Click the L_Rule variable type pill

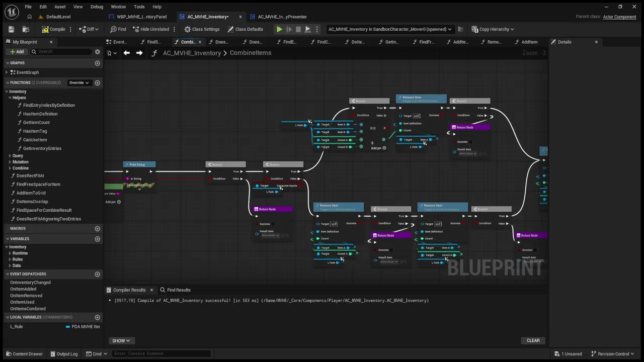point(83,327)
